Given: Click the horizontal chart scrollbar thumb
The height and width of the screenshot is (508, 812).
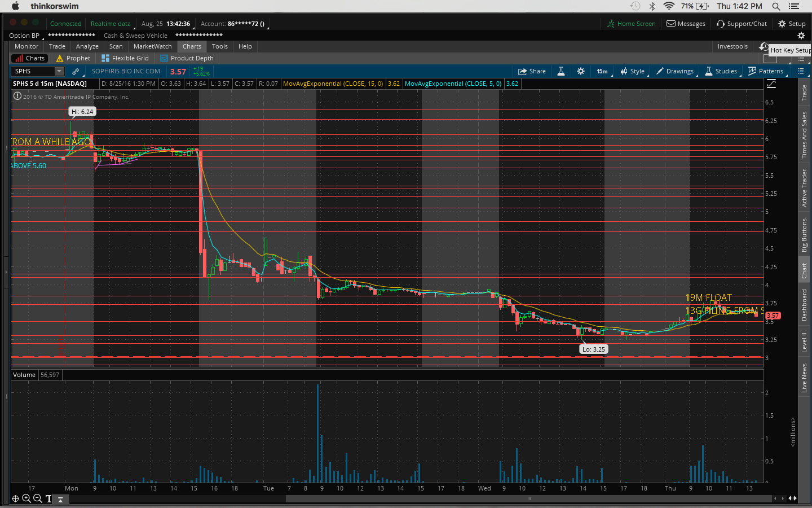Looking at the screenshot, I should pos(528,498).
